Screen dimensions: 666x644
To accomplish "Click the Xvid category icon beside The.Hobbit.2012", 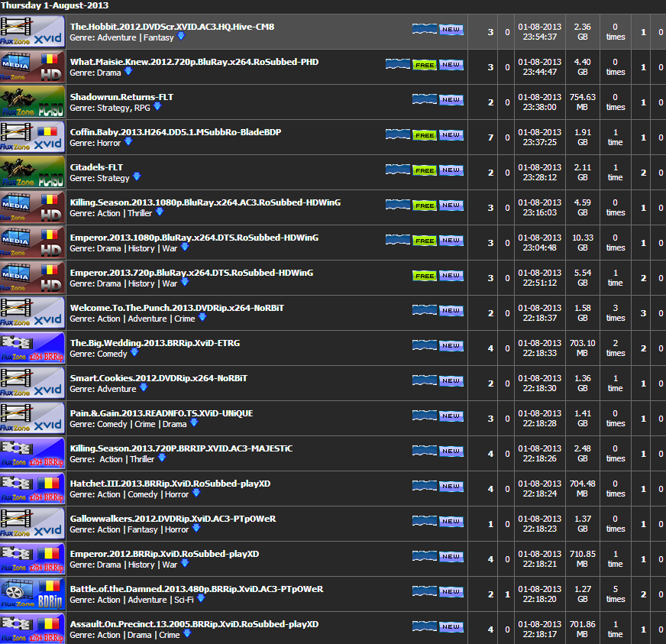I will [33, 31].
